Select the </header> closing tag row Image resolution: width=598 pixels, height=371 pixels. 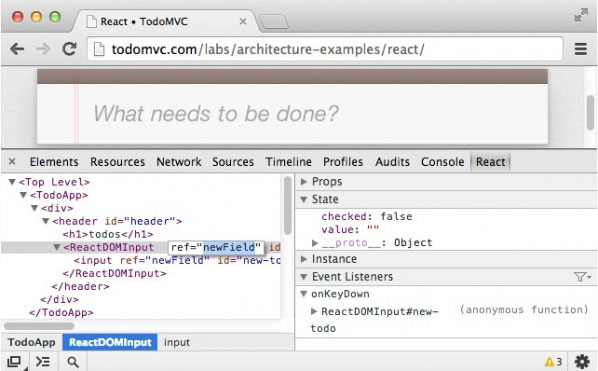(80, 286)
